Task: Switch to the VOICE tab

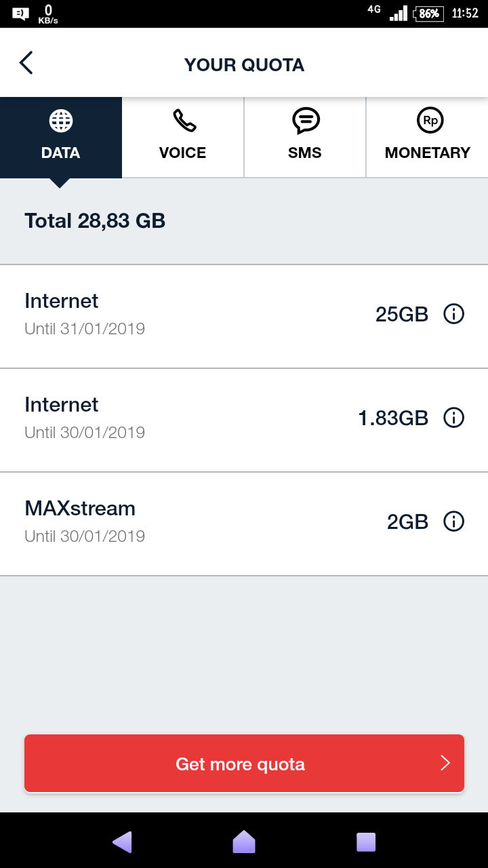Action: point(183,153)
